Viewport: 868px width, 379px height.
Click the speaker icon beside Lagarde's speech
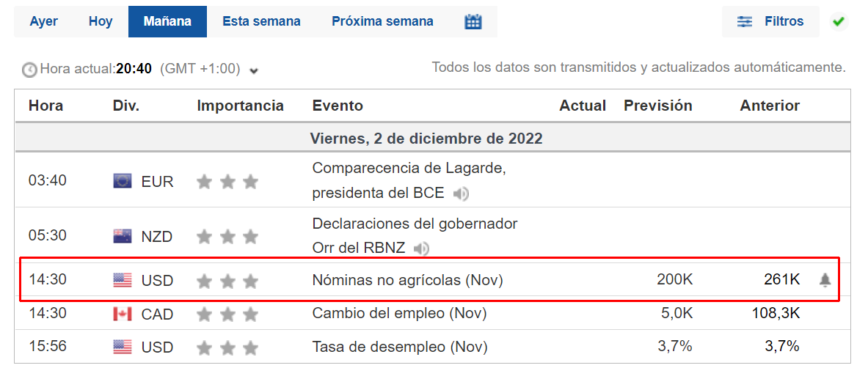(x=461, y=194)
